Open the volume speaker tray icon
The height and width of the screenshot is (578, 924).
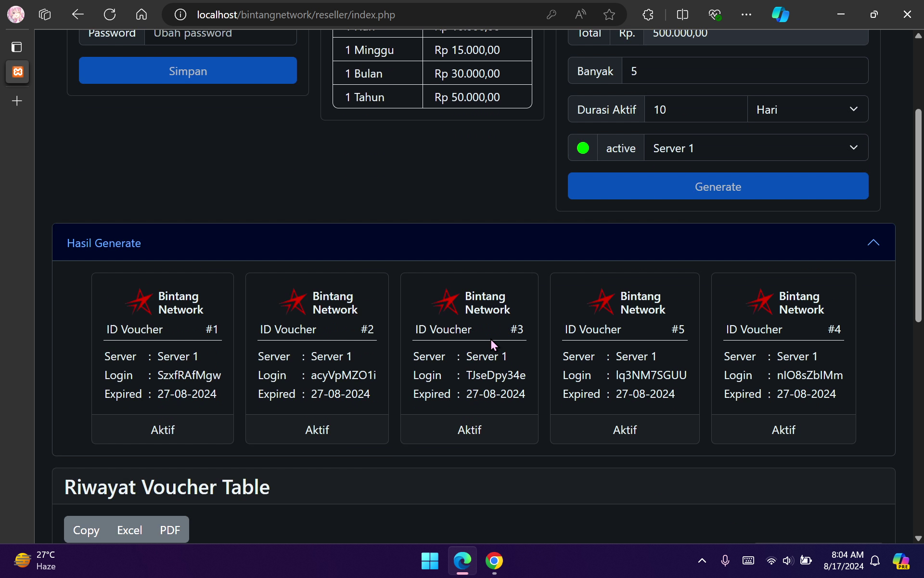tap(788, 561)
